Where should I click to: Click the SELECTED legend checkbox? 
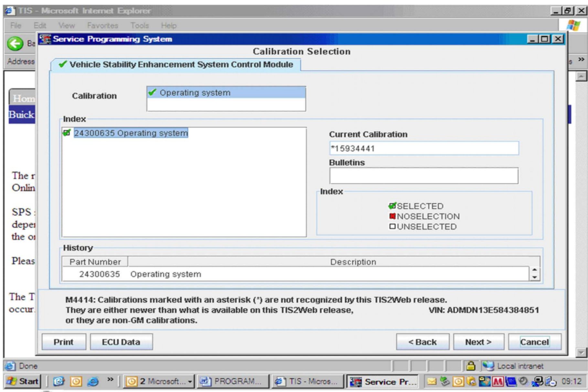(x=392, y=206)
